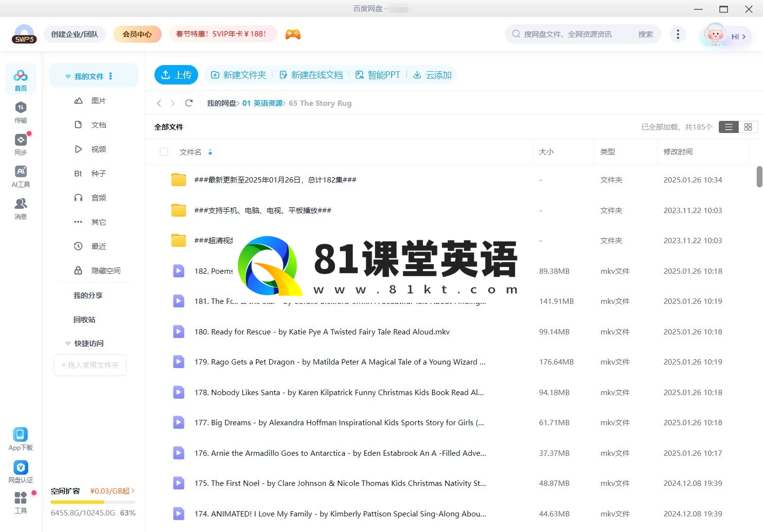Click the user avatar with Hi
Image resolution: width=763 pixels, height=532 pixels.
pyautogui.click(x=725, y=35)
